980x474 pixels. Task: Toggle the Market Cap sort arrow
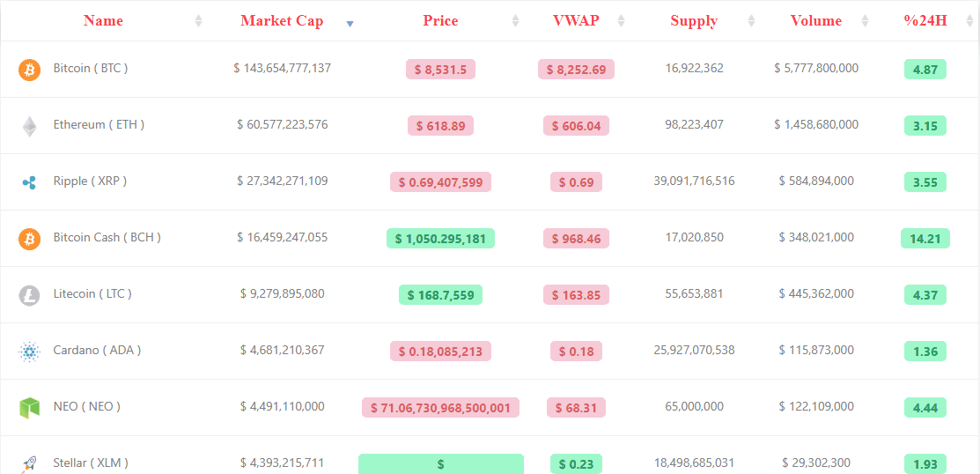pos(350,24)
